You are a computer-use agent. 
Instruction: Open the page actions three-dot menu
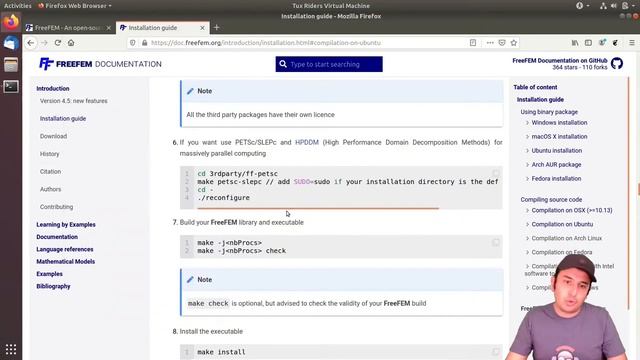pyautogui.click(x=490, y=43)
